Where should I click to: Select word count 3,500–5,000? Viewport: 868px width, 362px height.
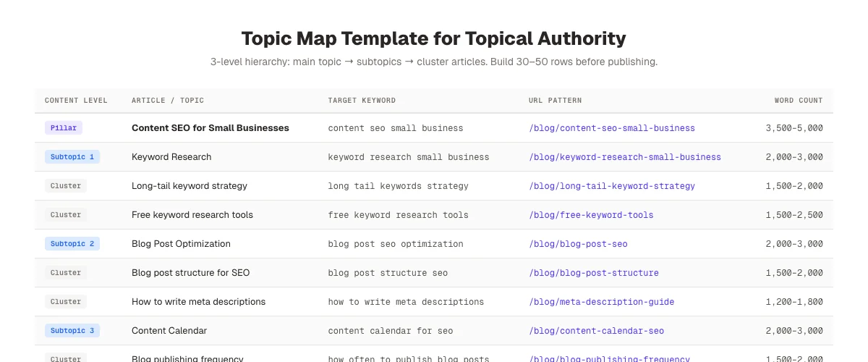pos(794,128)
